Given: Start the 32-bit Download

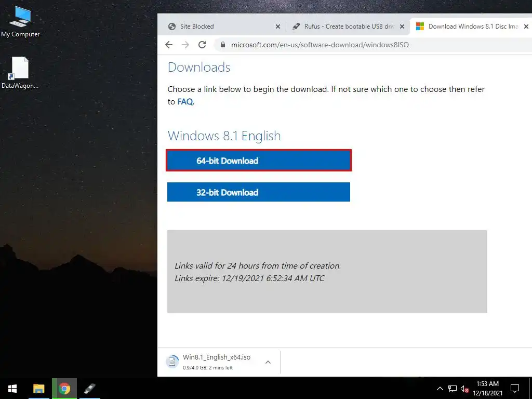Looking at the screenshot, I should (x=259, y=192).
